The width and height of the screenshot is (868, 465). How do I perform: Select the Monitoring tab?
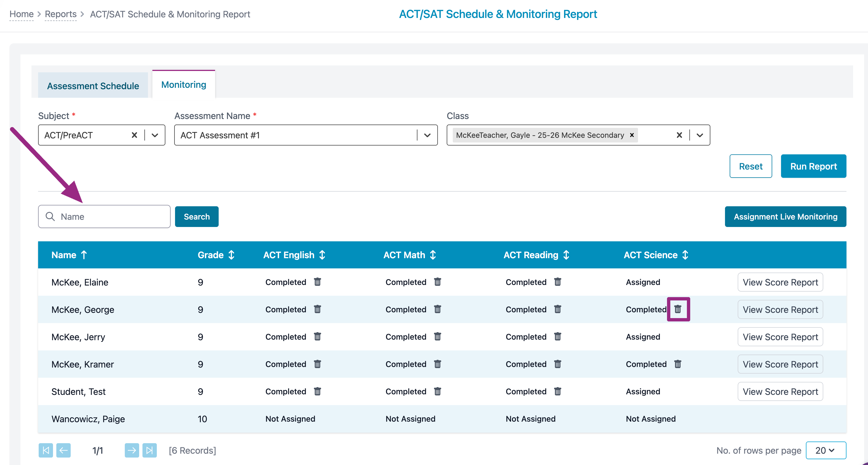click(x=184, y=84)
